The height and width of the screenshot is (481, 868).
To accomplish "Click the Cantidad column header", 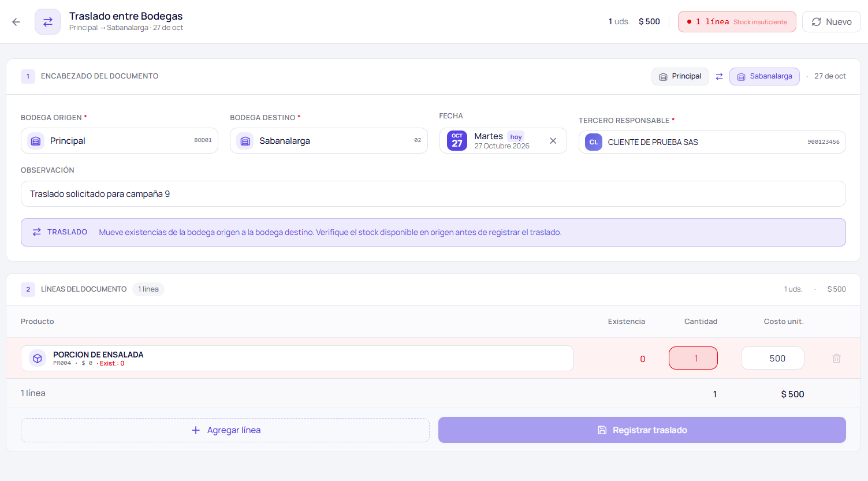I will click(x=701, y=322).
